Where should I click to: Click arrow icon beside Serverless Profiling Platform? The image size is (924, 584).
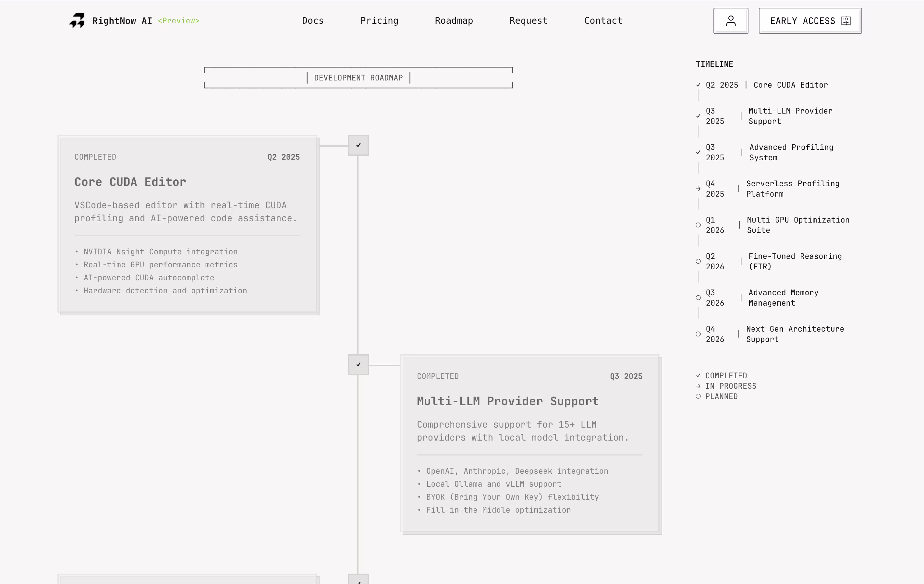pos(699,189)
